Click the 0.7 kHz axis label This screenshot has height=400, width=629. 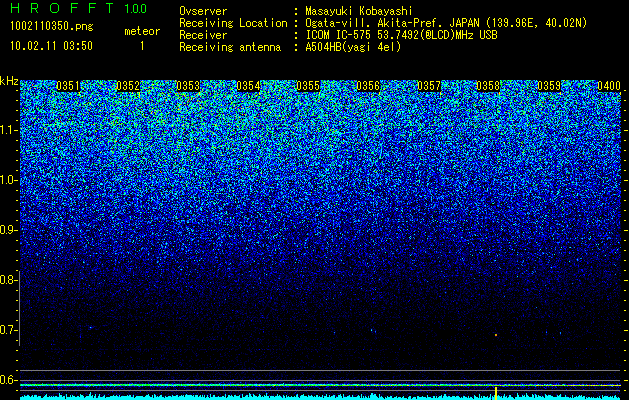(x=7, y=330)
